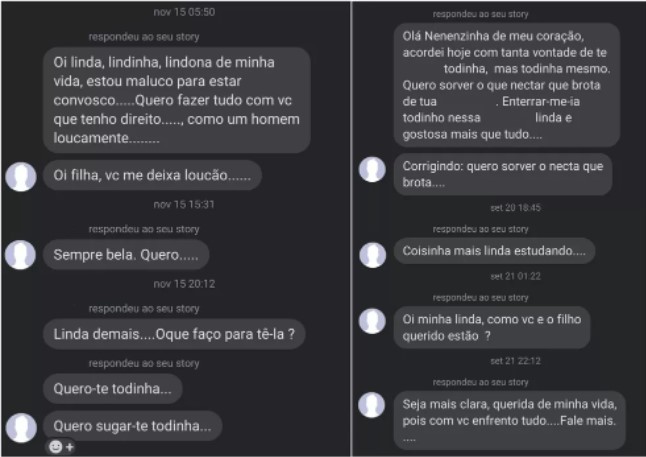This screenshot has width=646, height=457.
Task: Select the 'Coisinha mais linda estudando' message bubble
Action: click(494, 251)
